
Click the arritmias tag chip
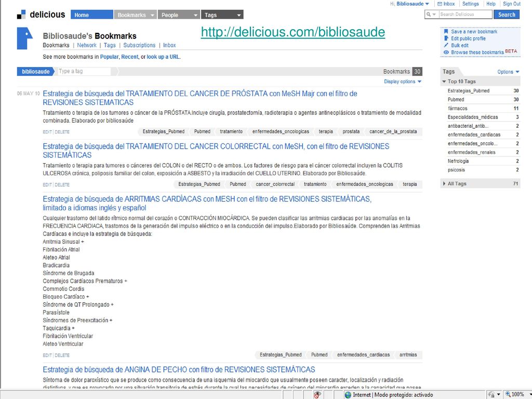[x=408, y=354]
